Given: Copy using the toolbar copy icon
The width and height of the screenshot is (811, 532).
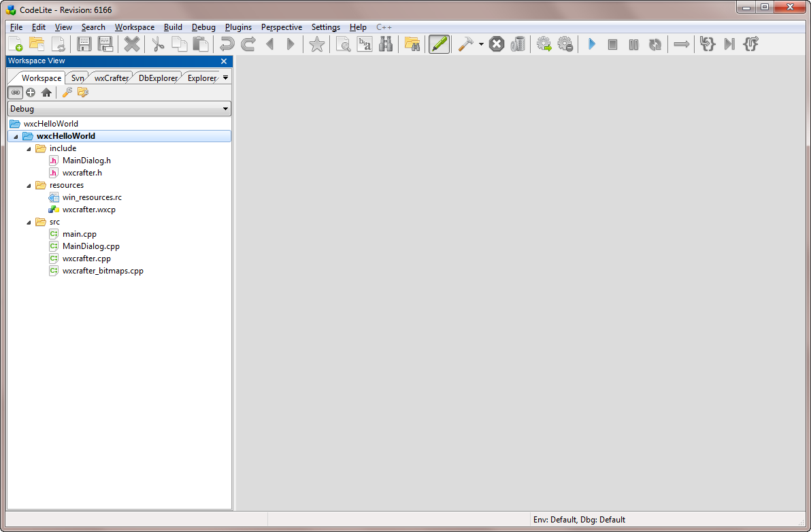Looking at the screenshot, I should pos(180,44).
